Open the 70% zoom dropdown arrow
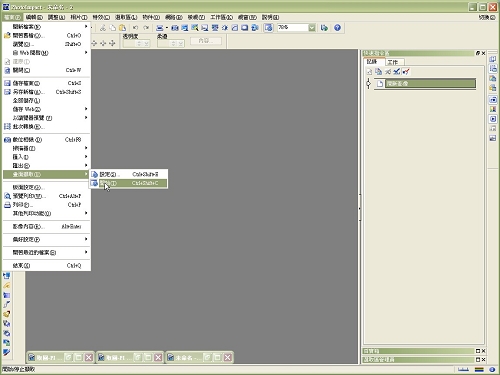This screenshot has width=500, height=375. [x=312, y=28]
